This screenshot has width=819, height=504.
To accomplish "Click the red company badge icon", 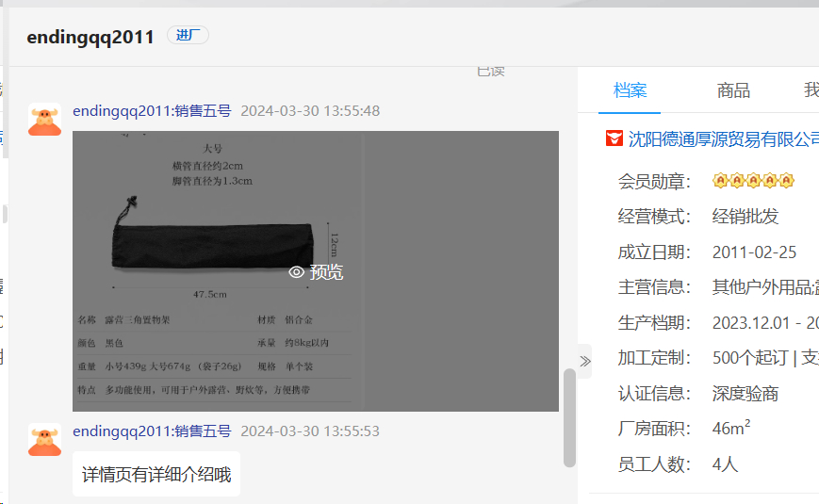I will point(614,138).
